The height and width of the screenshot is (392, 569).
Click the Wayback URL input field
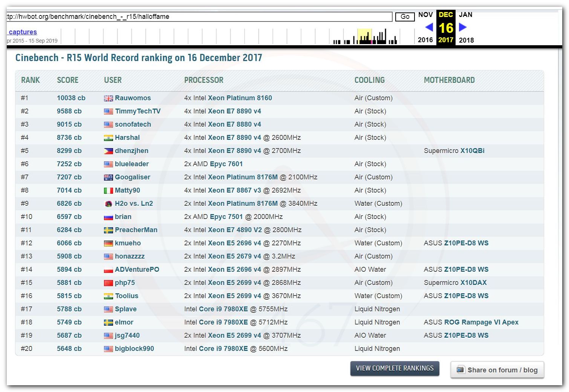[199, 17]
